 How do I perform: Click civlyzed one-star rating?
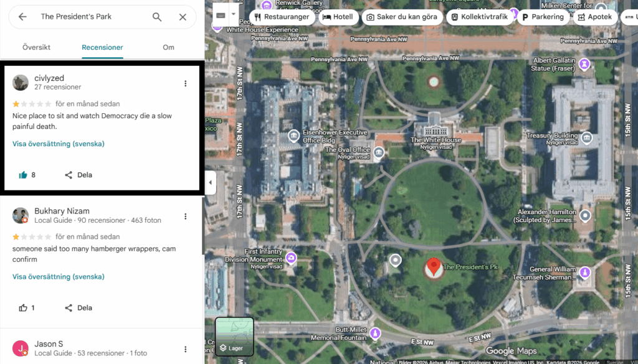32,104
